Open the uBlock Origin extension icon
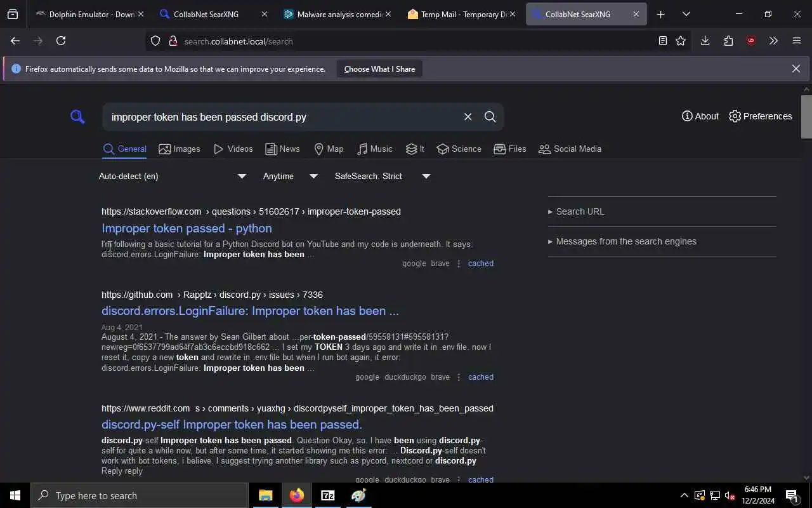The height and width of the screenshot is (508, 812). pyautogui.click(x=751, y=41)
